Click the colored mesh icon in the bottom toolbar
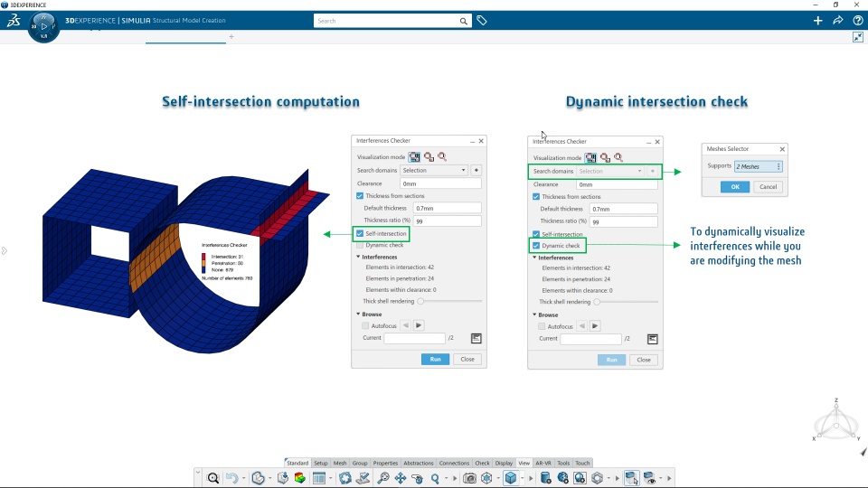 click(300, 477)
